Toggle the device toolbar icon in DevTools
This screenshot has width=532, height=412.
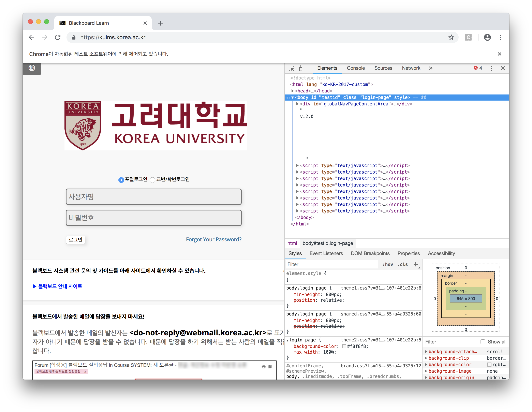tap(302, 68)
